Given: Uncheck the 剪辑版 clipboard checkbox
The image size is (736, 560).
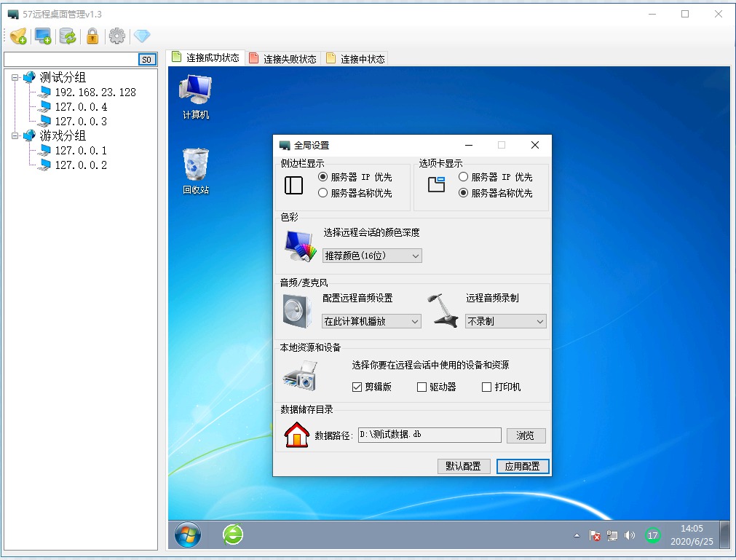Looking at the screenshot, I should [357, 387].
